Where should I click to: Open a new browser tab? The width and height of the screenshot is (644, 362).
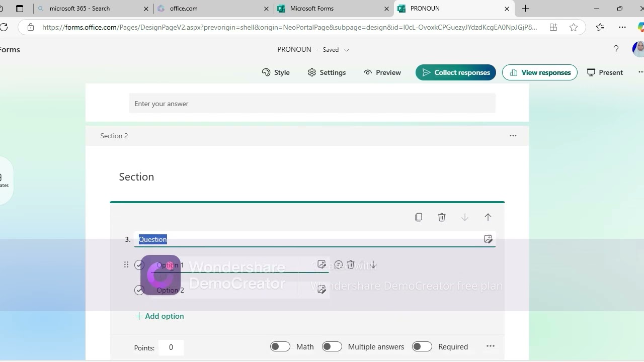pos(525,9)
